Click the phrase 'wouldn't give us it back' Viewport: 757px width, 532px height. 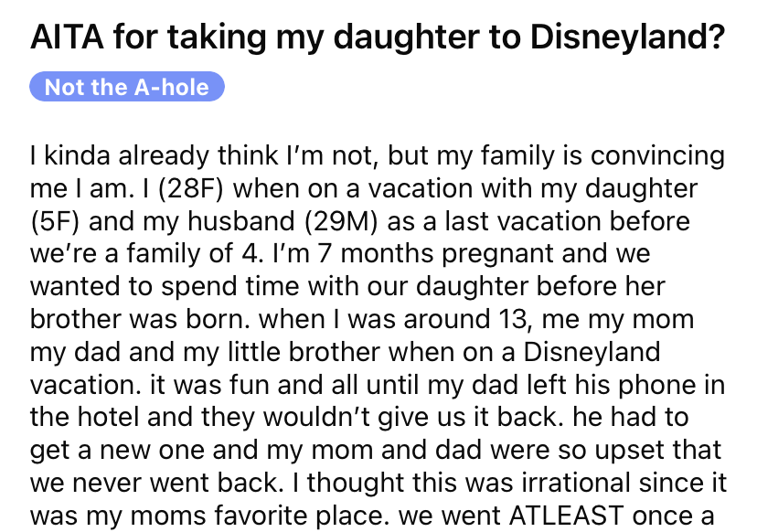[410, 417]
